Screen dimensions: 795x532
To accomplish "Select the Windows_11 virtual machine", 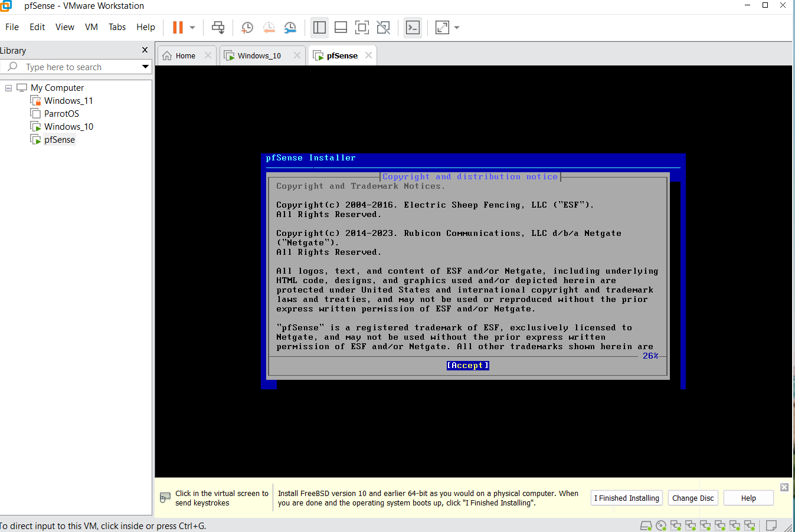I will tap(68, 101).
